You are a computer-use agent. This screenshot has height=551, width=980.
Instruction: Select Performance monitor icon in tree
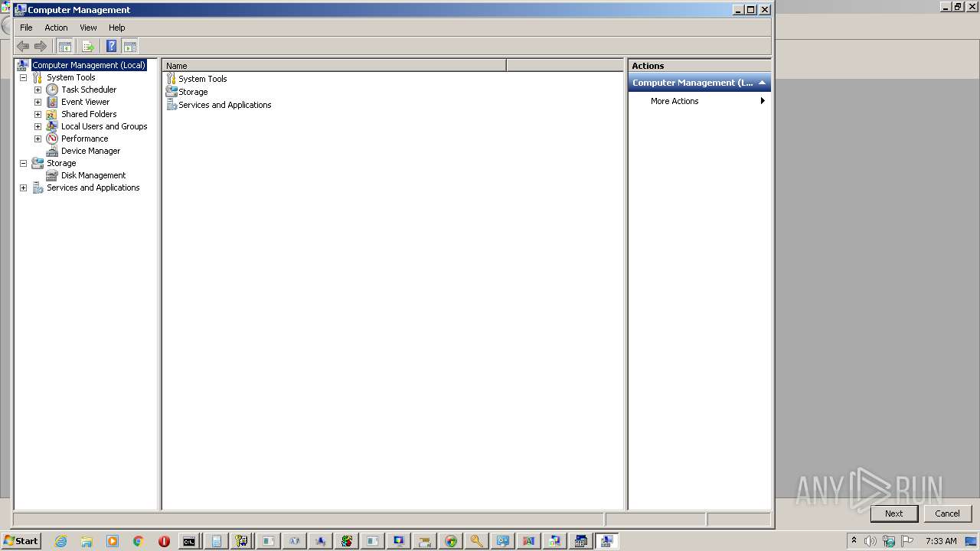click(x=52, y=139)
